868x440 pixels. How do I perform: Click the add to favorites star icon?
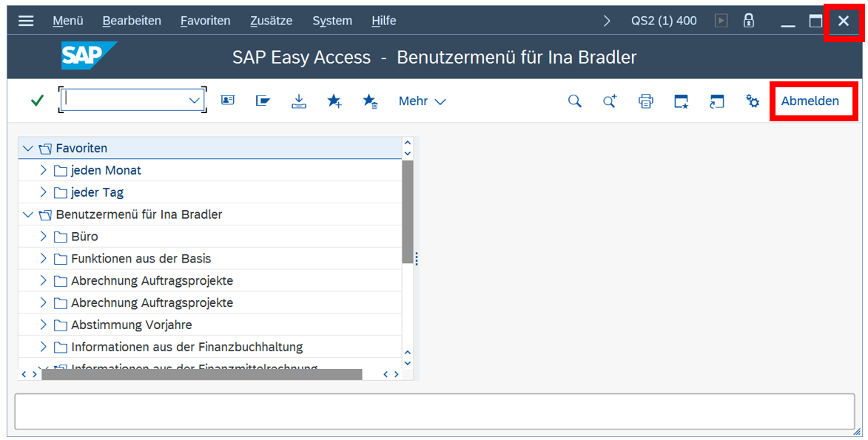click(x=334, y=101)
